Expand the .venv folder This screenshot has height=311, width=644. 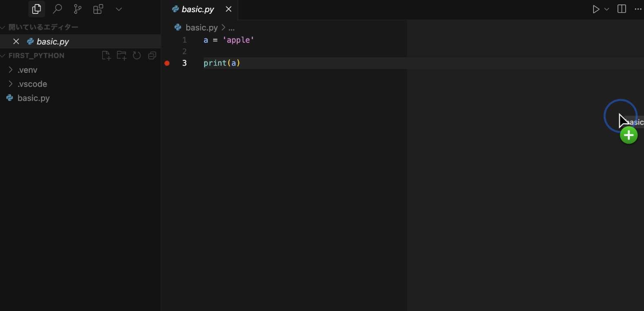click(27, 70)
